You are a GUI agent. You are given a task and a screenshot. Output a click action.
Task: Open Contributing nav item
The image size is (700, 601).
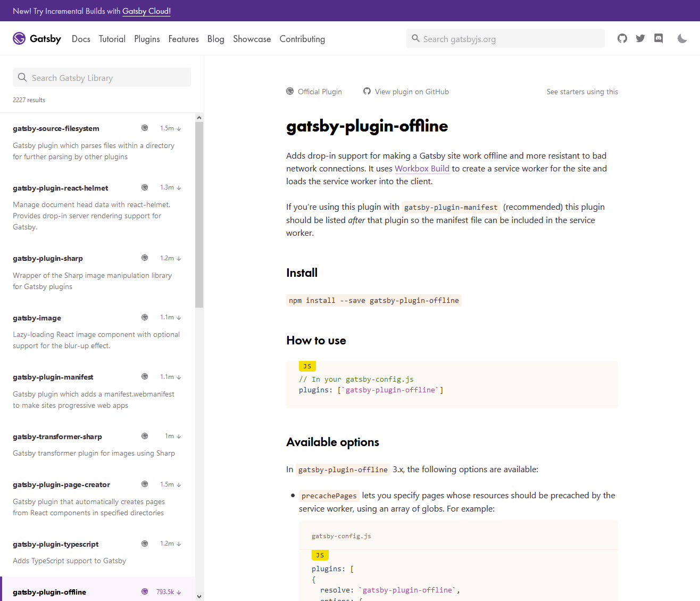(302, 39)
